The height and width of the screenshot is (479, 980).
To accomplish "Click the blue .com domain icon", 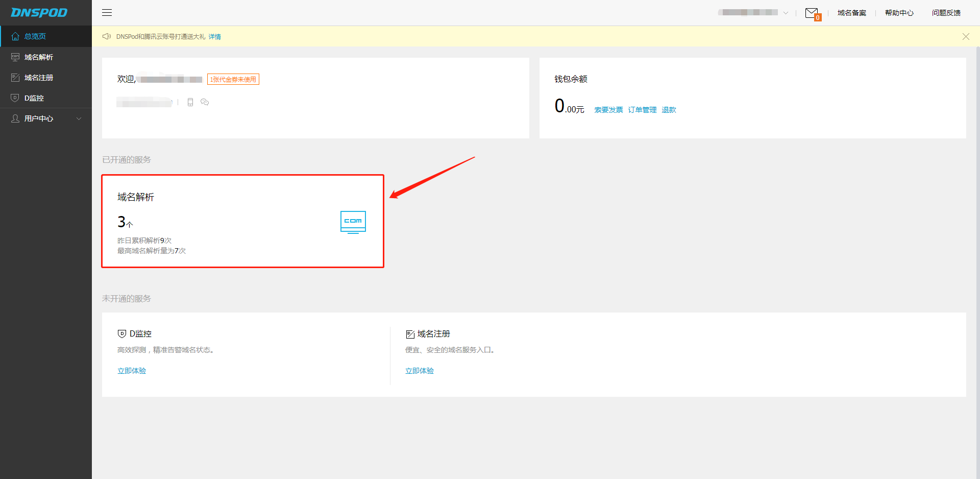I will point(353,222).
